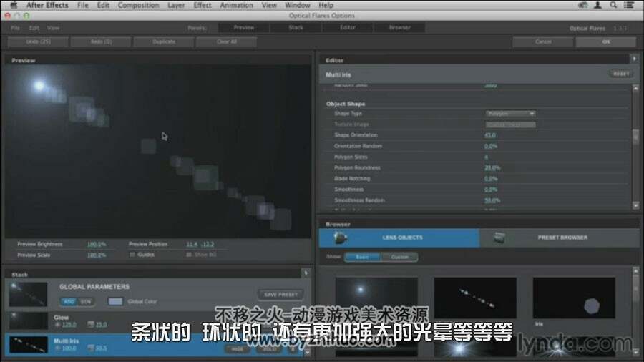This screenshot has height=362, width=644.
Task: Confirm with the OK button
Action: tap(606, 42)
